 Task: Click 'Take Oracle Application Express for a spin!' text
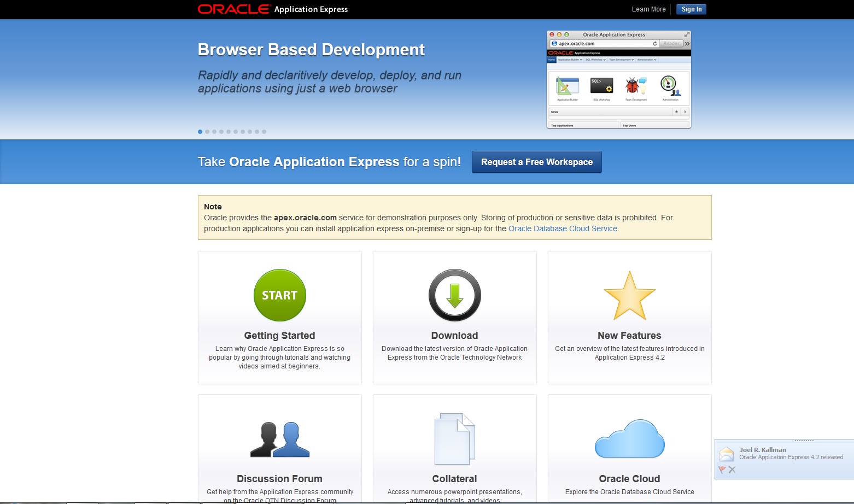pyautogui.click(x=329, y=162)
